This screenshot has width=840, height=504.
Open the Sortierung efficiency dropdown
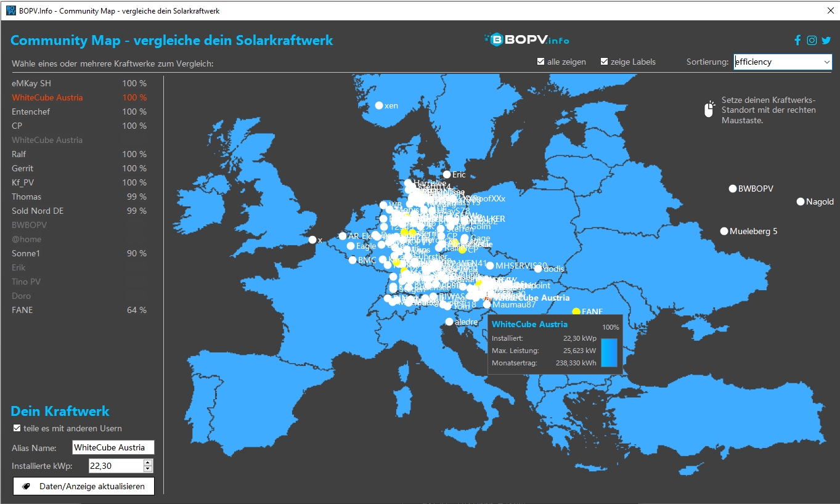[x=782, y=62]
